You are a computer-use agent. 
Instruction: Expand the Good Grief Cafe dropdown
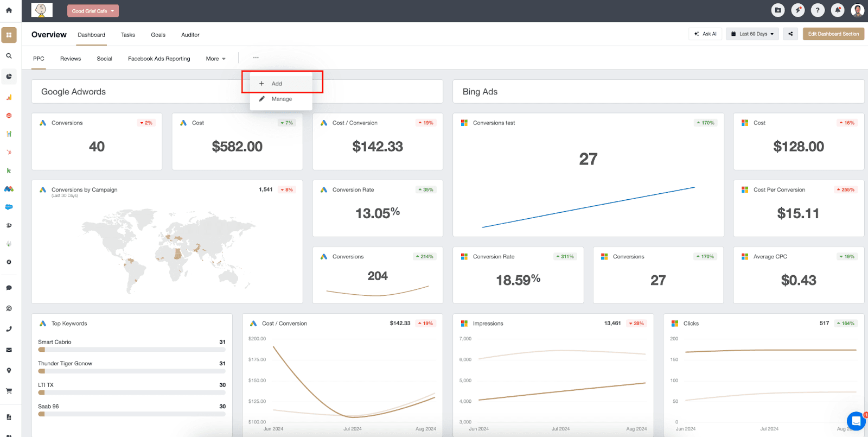[93, 11]
